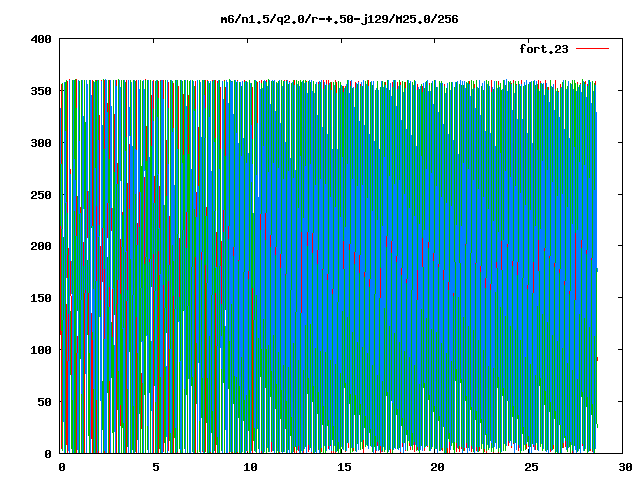This screenshot has height=480, width=640.
Task: Click the red fort.23 legend line sample
Action: (x=592, y=49)
